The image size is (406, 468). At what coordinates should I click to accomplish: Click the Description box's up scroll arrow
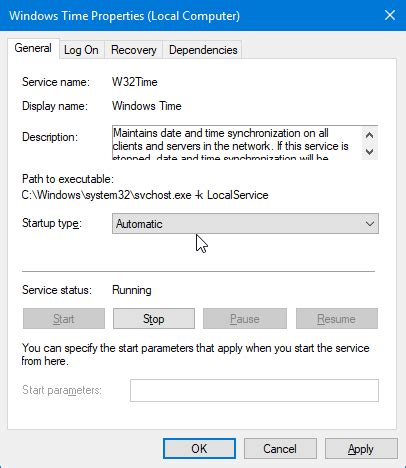coord(369,135)
